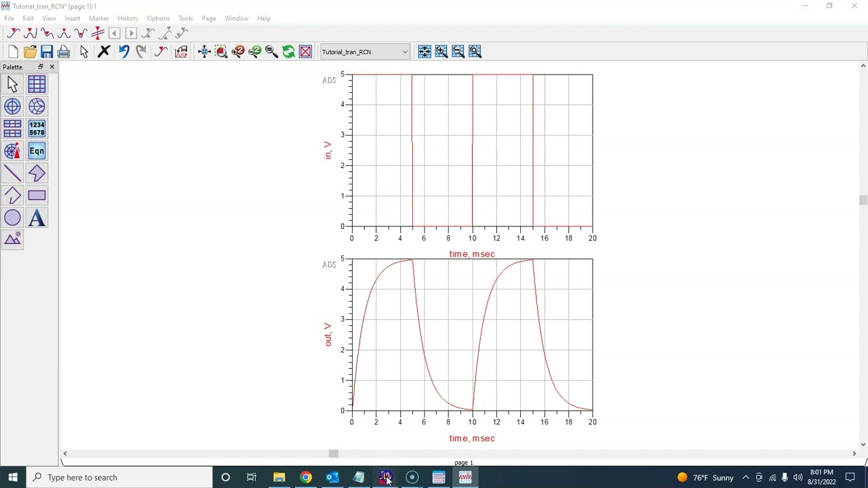Click the Print icon in toolbar
The height and width of the screenshot is (488, 868).
tap(64, 52)
